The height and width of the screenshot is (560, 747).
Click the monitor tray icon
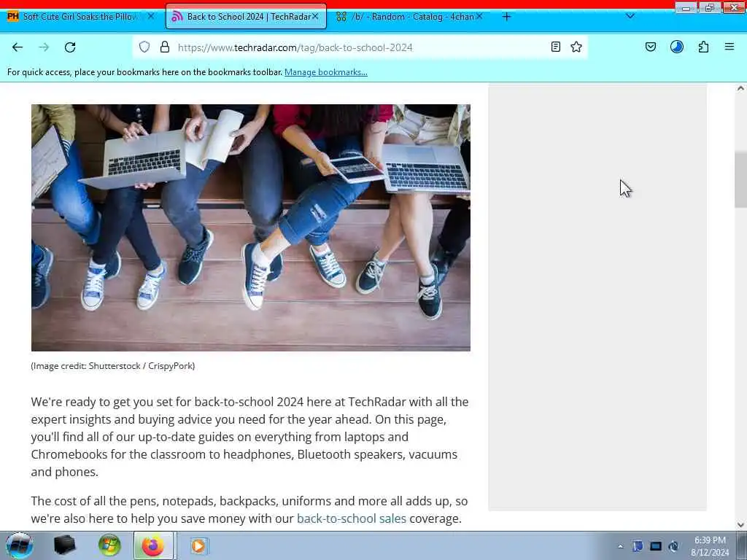[656, 546]
